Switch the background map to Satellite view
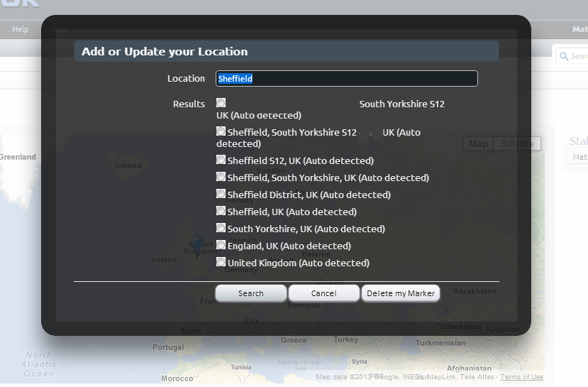Viewport: 588px width, 387px height. [517, 143]
